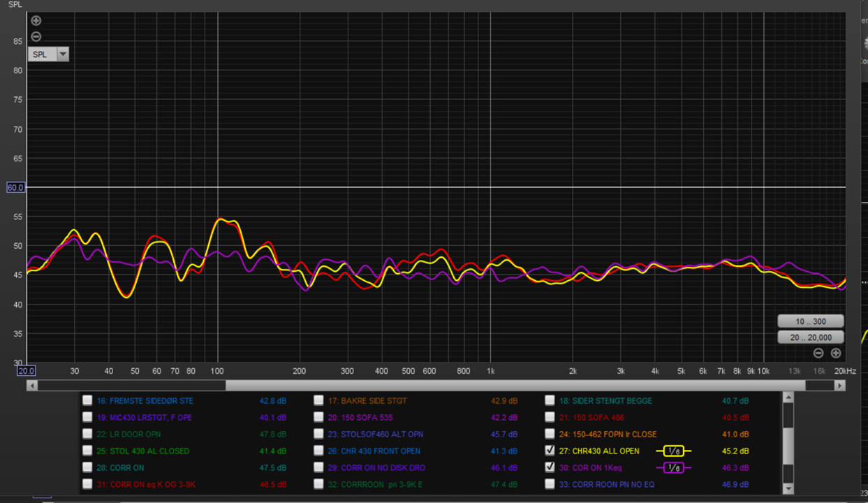The height and width of the screenshot is (503, 868).
Task: Click the 46.3 dB value of trace 30
Action: 735,468
